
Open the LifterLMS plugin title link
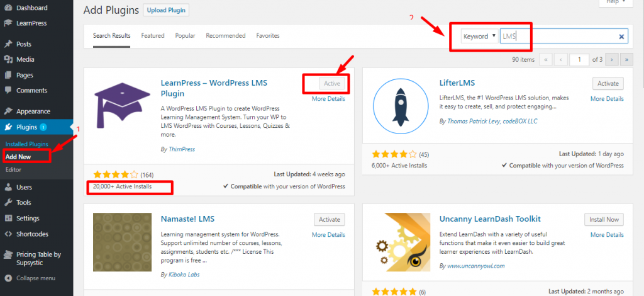click(457, 83)
